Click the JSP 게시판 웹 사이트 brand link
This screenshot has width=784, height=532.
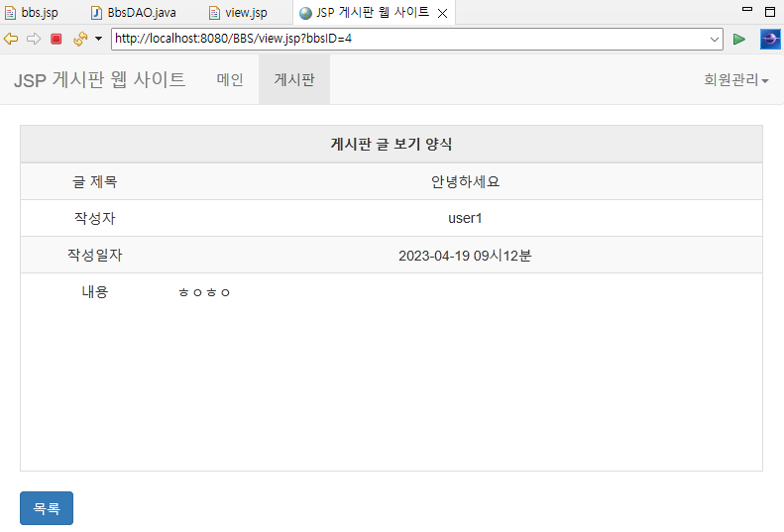click(100, 80)
